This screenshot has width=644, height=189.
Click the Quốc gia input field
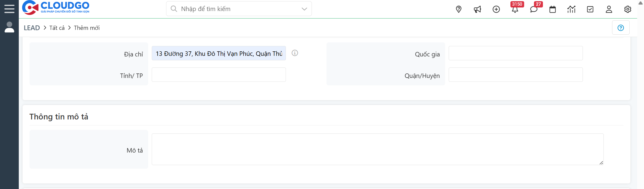[x=515, y=53]
